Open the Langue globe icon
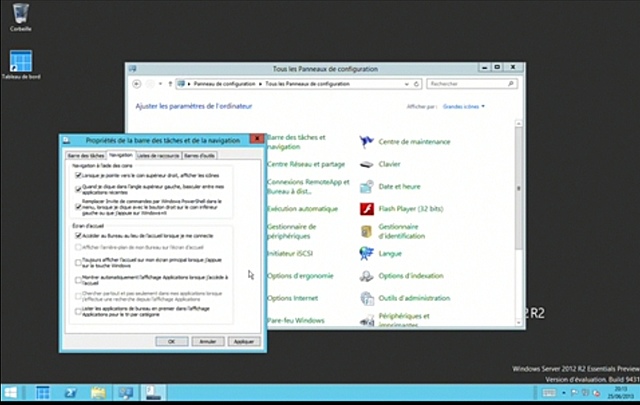This screenshot has width=640, height=405. tap(366, 253)
